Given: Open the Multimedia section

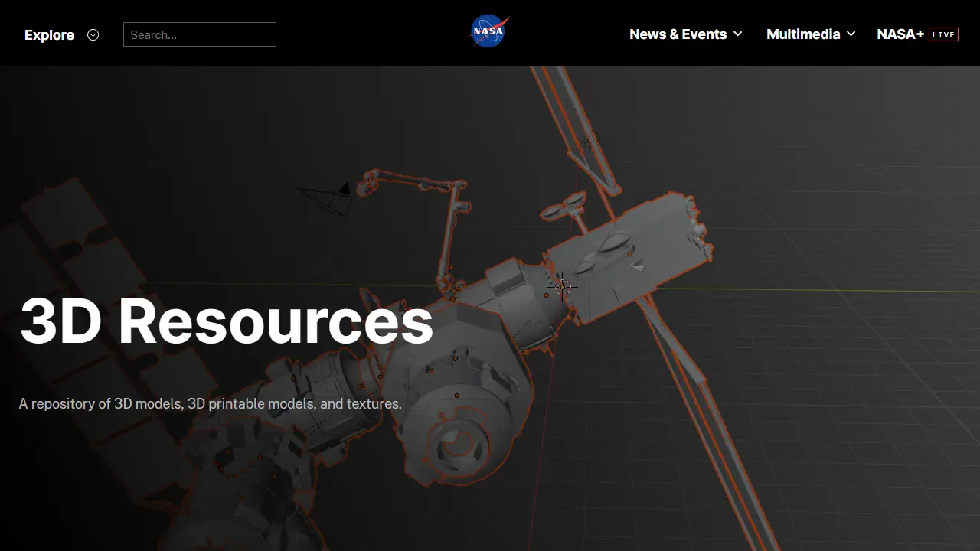Looking at the screenshot, I should coord(802,34).
